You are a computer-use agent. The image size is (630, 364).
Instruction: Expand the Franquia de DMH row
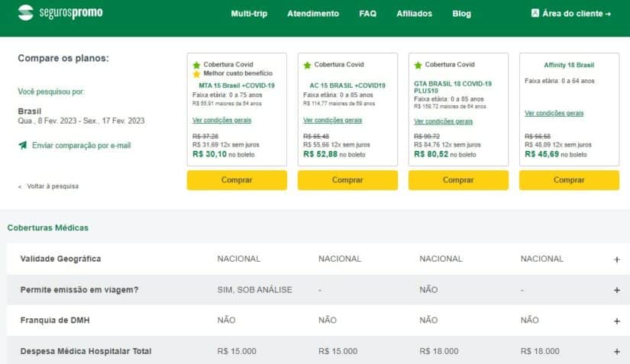[x=617, y=321]
